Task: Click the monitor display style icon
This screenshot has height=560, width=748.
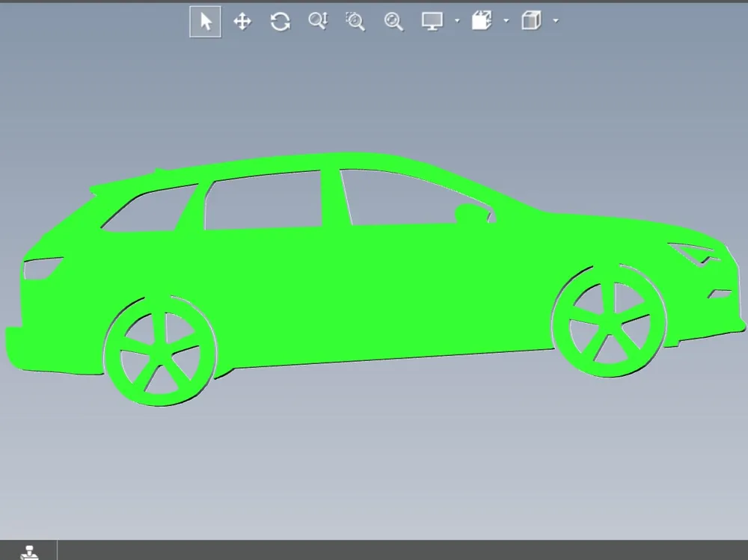Action: (x=432, y=22)
